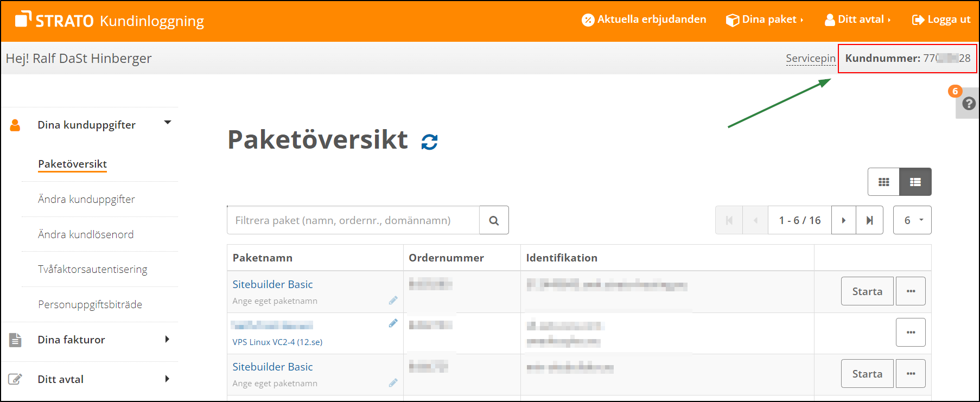980x402 pixels.
Task: Go to previous page of packages
Action: pos(755,220)
